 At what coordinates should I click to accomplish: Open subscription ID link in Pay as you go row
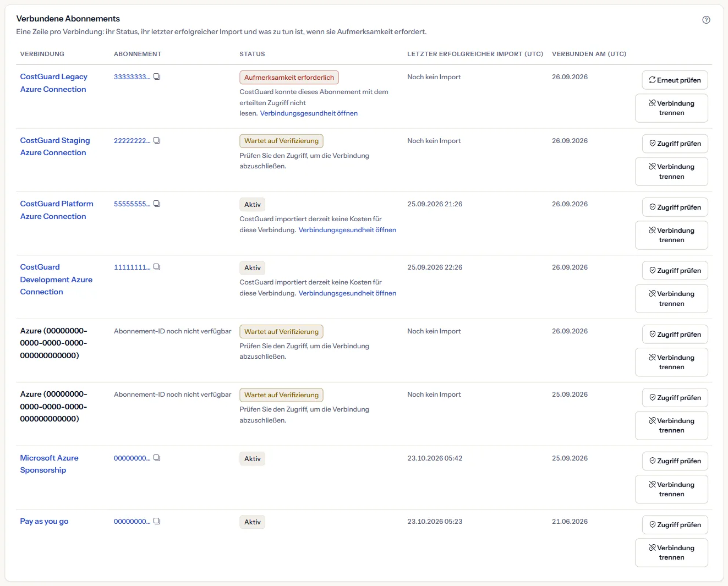pos(132,521)
